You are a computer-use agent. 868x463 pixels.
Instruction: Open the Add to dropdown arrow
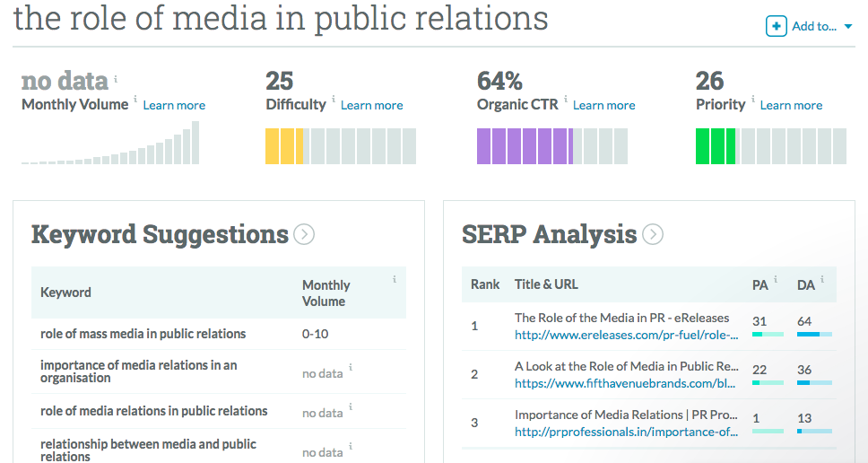[848, 27]
